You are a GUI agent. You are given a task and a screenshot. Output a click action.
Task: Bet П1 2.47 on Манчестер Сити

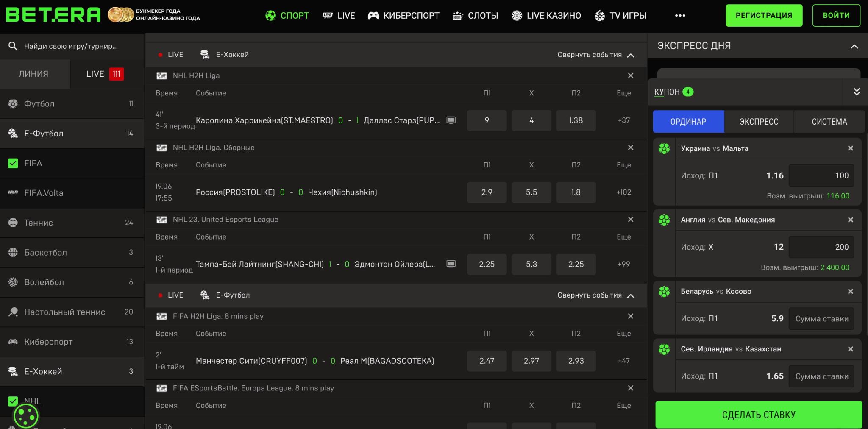(487, 361)
